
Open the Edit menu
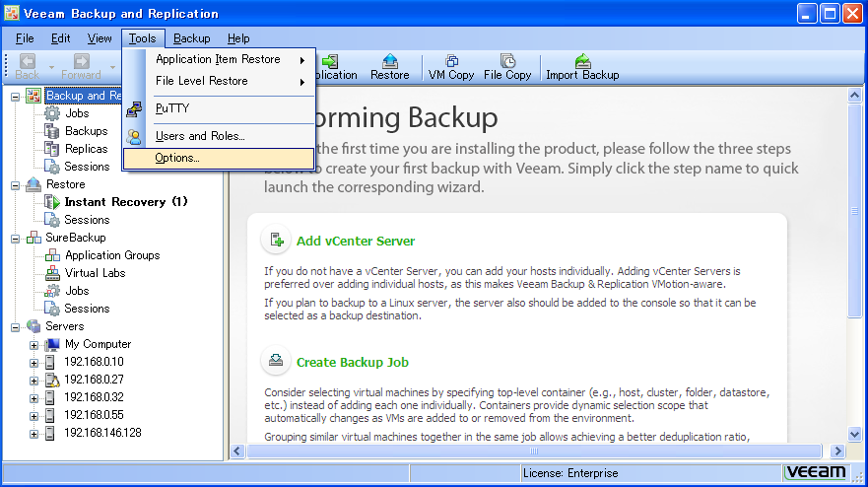(60, 38)
